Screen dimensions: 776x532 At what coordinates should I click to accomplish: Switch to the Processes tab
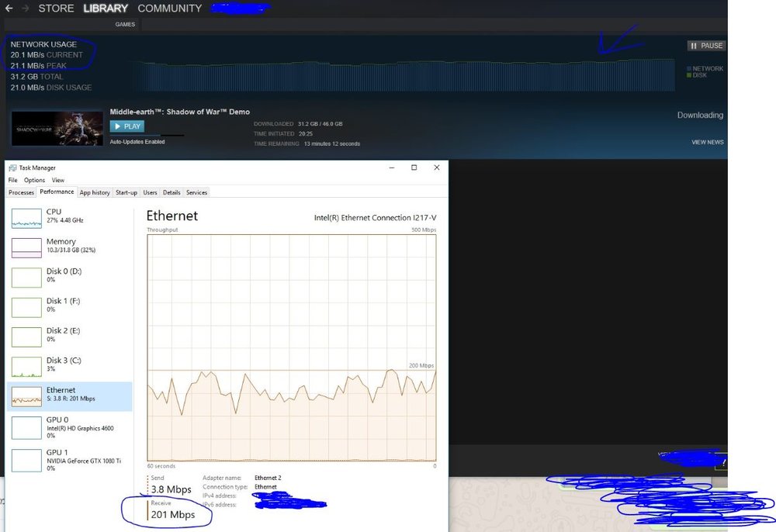(x=21, y=193)
